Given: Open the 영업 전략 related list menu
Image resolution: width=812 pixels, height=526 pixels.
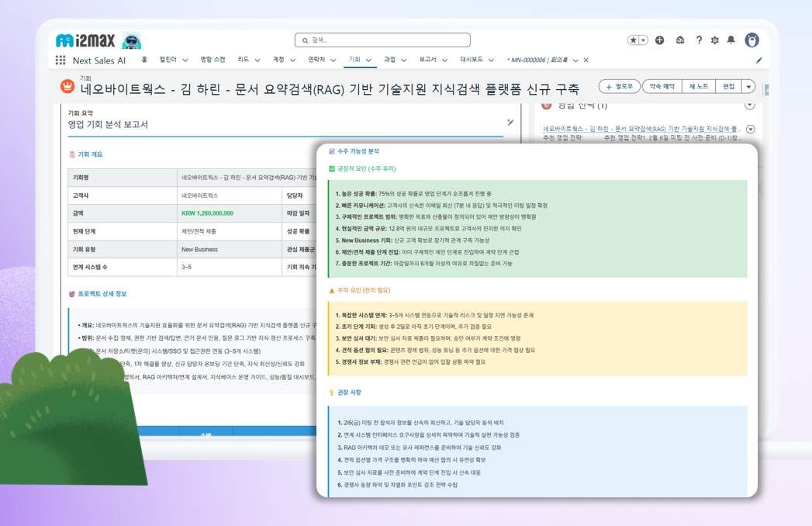Looking at the screenshot, I should point(749,106).
